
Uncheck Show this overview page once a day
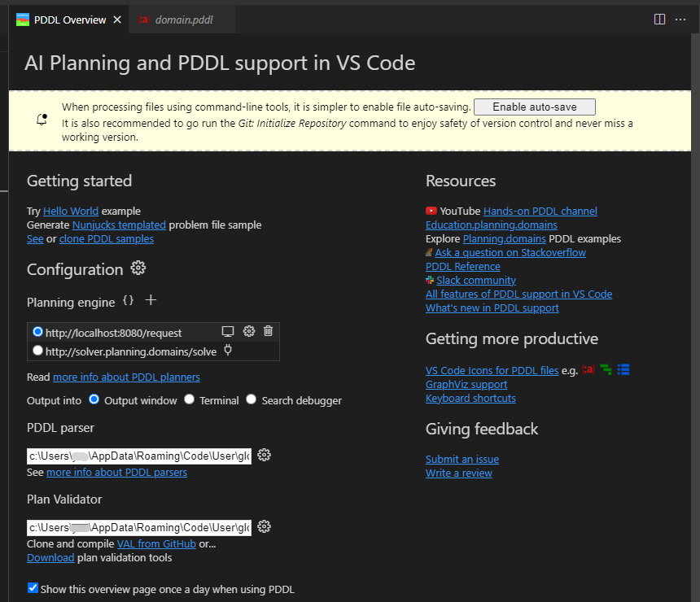[x=33, y=587]
